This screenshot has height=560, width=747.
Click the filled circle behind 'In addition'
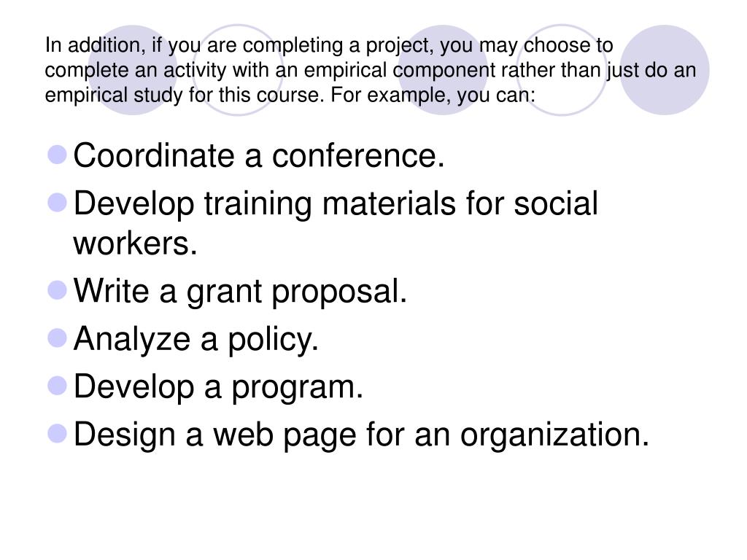[x=133, y=70]
